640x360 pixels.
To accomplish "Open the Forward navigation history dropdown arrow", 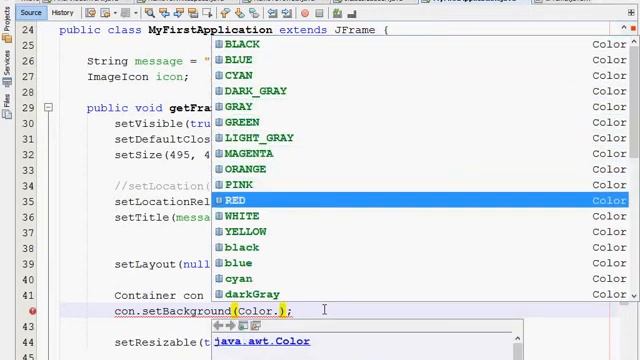I will coord(135,13).
